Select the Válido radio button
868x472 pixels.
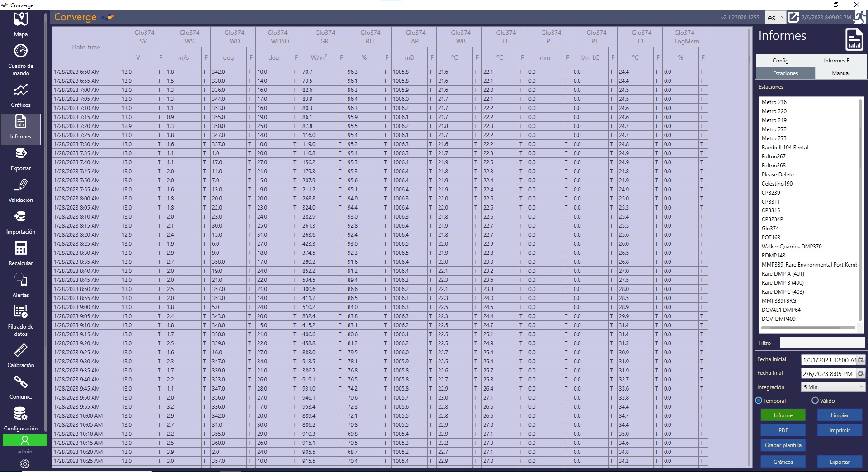pos(815,400)
